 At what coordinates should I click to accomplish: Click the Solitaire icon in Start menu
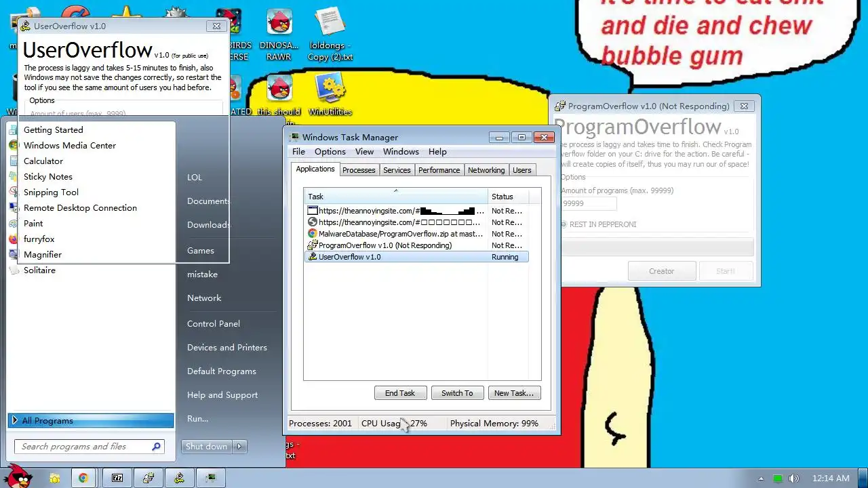coord(14,270)
